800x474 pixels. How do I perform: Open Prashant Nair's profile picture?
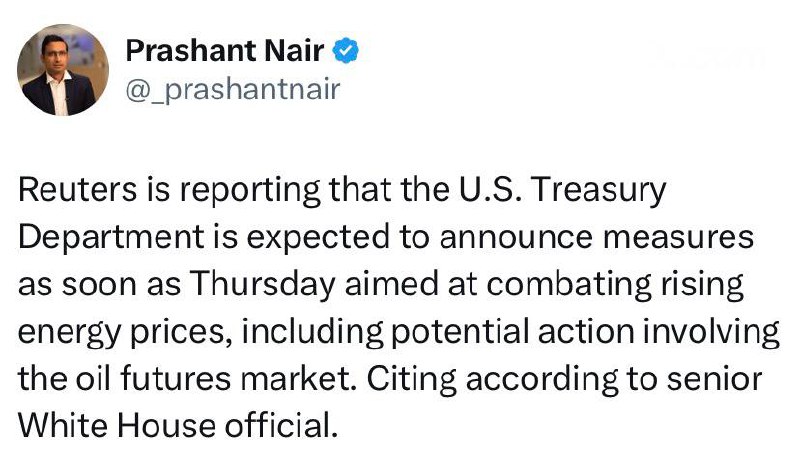pyautogui.click(x=63, y=70)
